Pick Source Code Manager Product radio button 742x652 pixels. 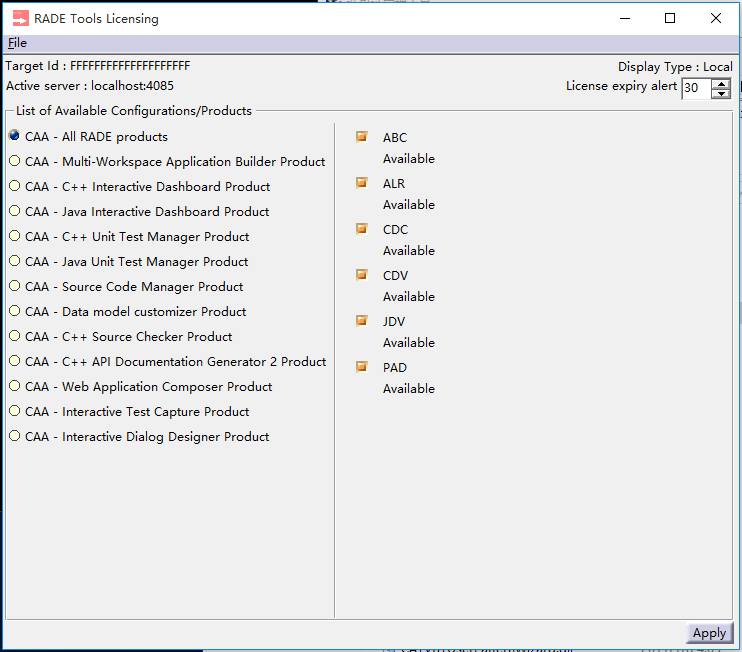point(15,286)
